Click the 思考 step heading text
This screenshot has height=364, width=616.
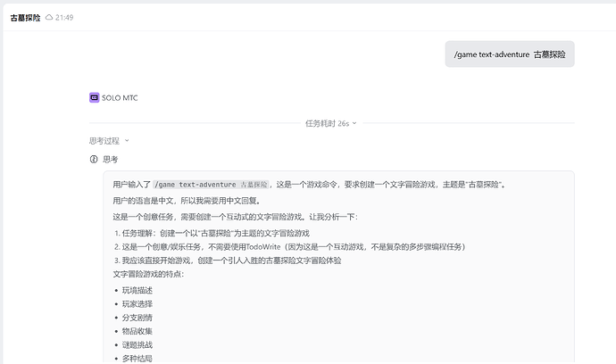[x=111, y=159]
